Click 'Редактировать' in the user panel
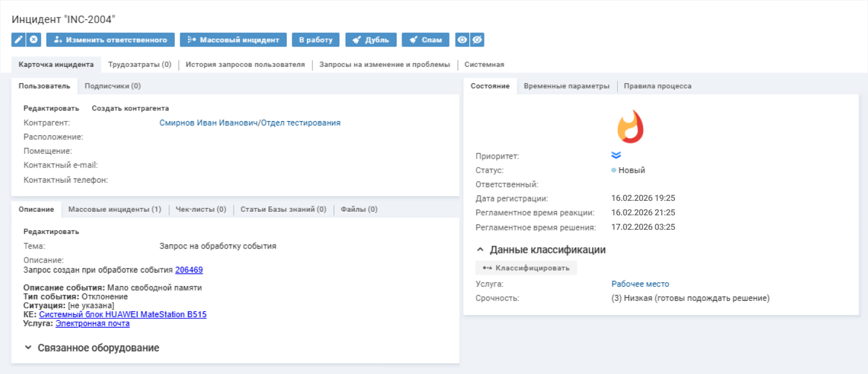This screenshot has height=374, width=868. 51,109
